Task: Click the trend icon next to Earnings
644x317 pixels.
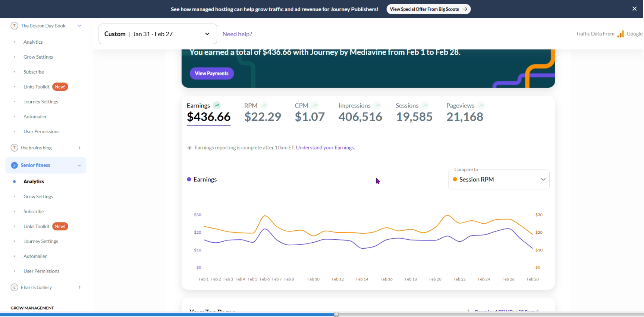Action: point(217,105)
